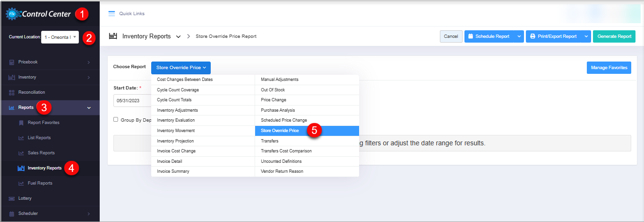The image size is (644, 222).
Task: Select Vendor Return Reason report option
Action: click(x=282, y=171)
